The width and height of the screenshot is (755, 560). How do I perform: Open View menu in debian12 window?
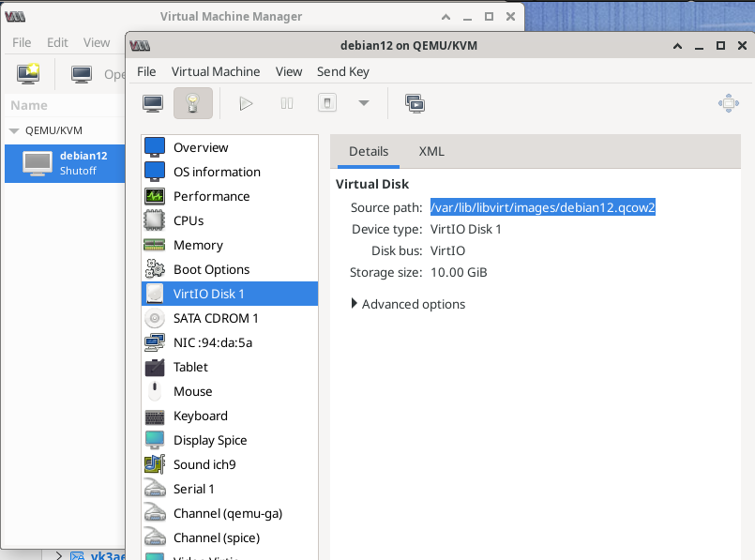coord(289,71)
